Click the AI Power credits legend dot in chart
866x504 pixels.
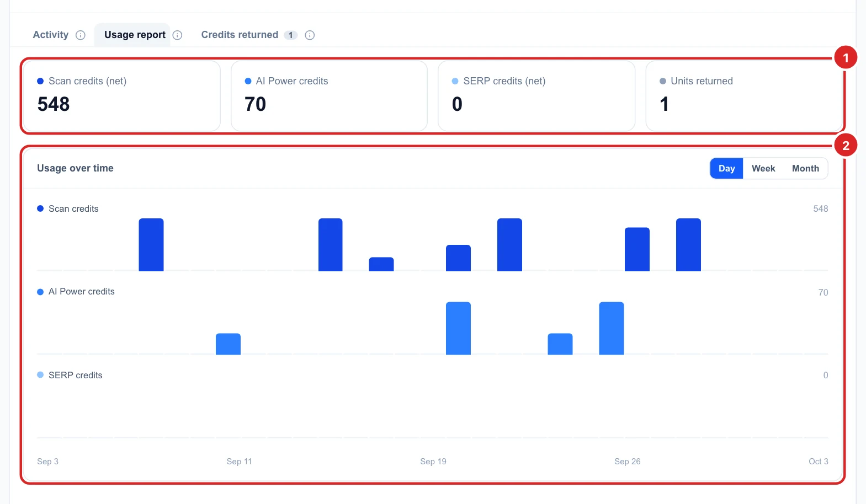click(40, 292)
